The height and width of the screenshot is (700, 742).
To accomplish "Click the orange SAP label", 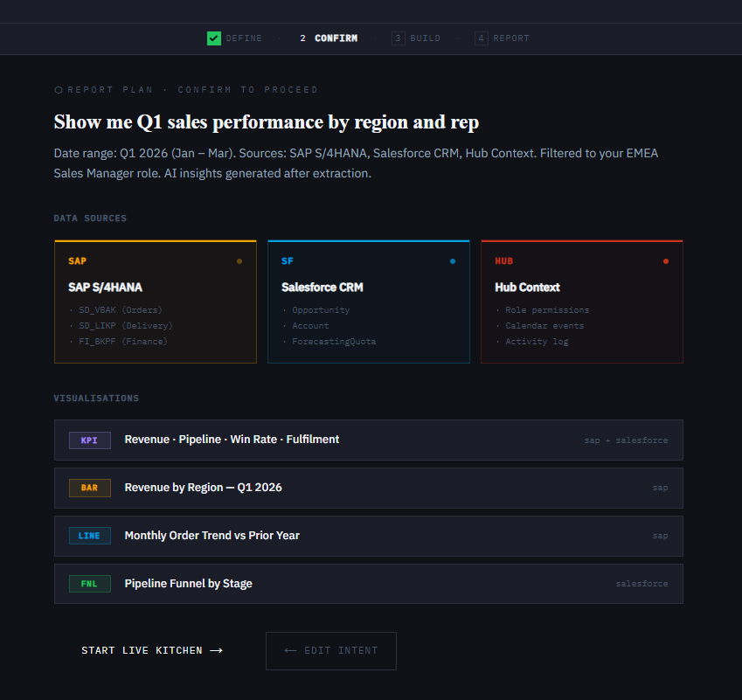I will tap(77, 261).
